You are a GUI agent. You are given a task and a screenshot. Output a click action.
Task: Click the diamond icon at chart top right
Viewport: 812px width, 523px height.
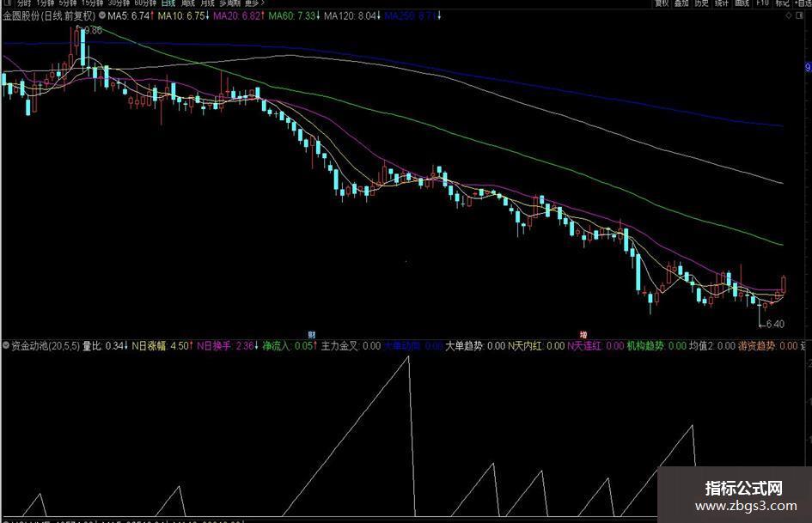tap(789, 15)
